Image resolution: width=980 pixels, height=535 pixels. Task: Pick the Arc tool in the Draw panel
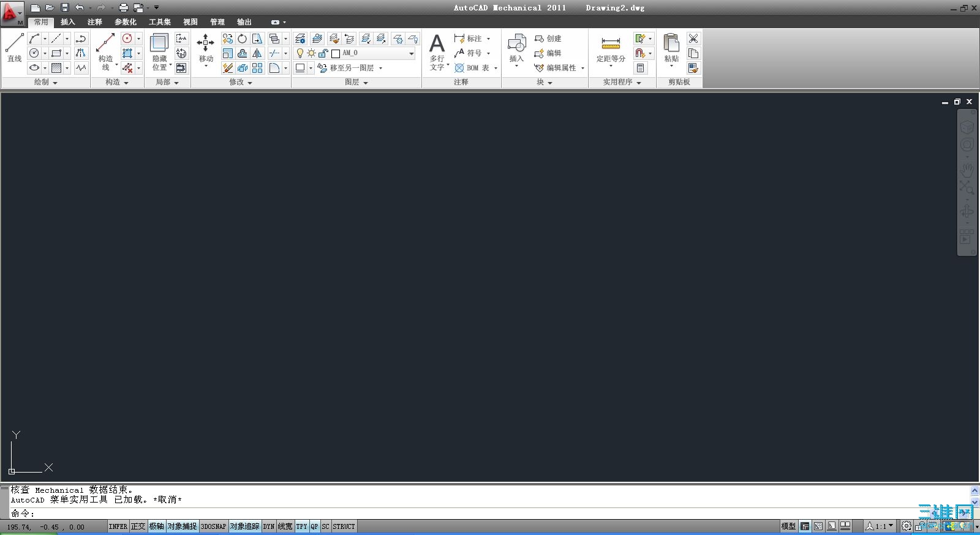[x=35, y=39]
